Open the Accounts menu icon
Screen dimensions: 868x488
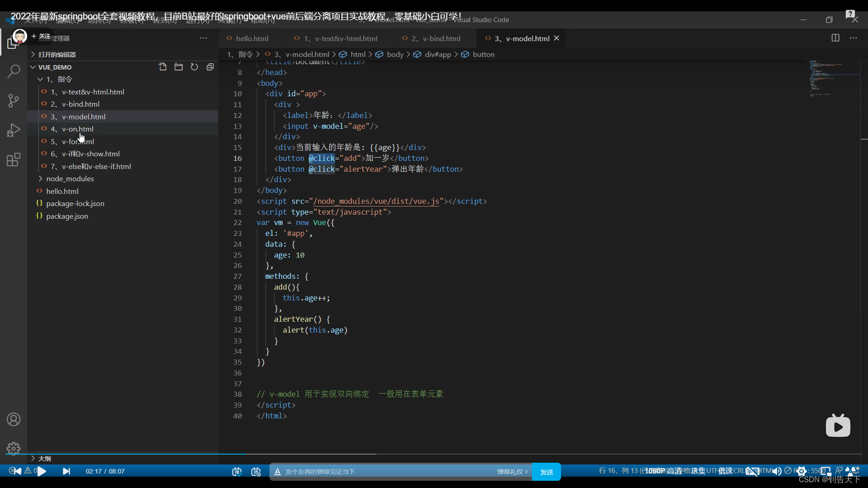tap(14, 419)
